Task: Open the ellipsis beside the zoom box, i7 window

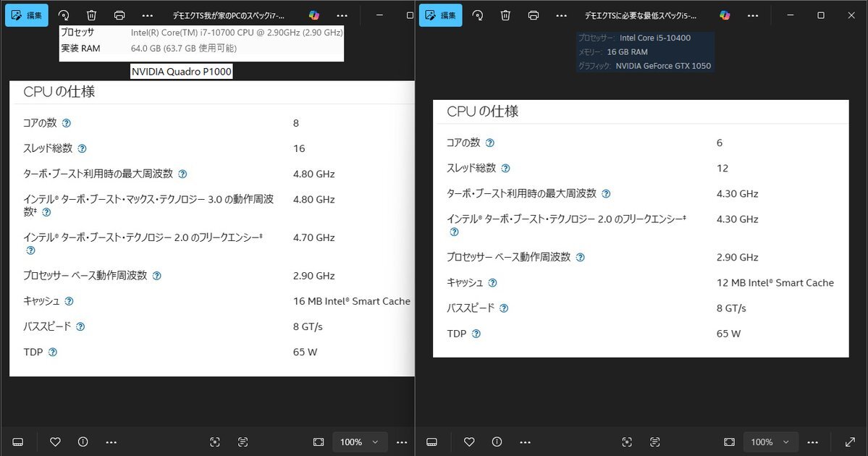Action: (402, 442)
